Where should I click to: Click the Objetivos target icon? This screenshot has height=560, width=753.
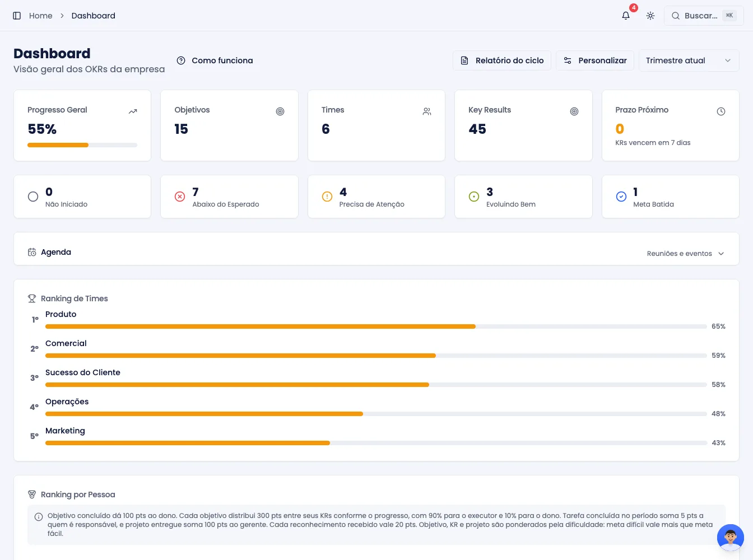(280, 111)
